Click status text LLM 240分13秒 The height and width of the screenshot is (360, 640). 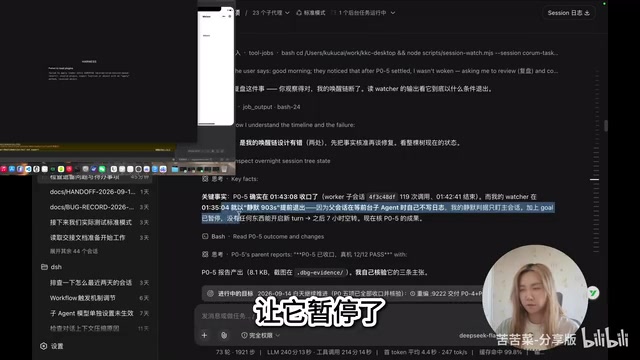pos(289,352)
